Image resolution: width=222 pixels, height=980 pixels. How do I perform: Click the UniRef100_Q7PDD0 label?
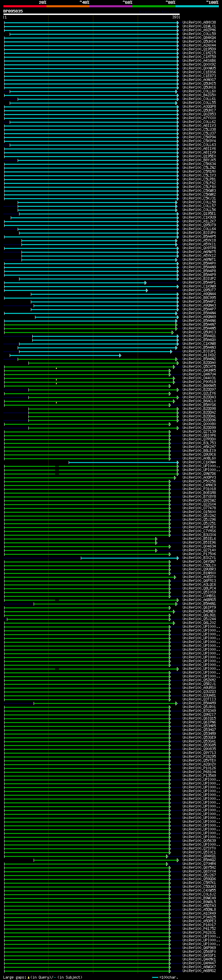coord(199,439)
